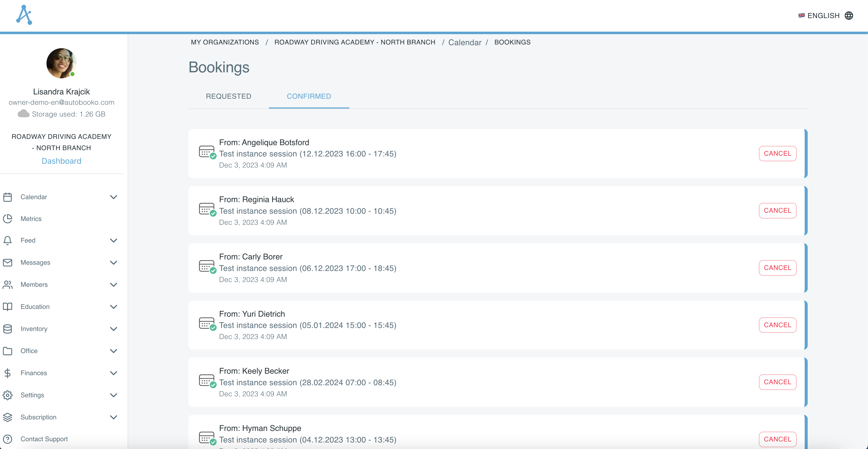Click the Finances dollar icon
868x449 pixels.
point(7,373)
